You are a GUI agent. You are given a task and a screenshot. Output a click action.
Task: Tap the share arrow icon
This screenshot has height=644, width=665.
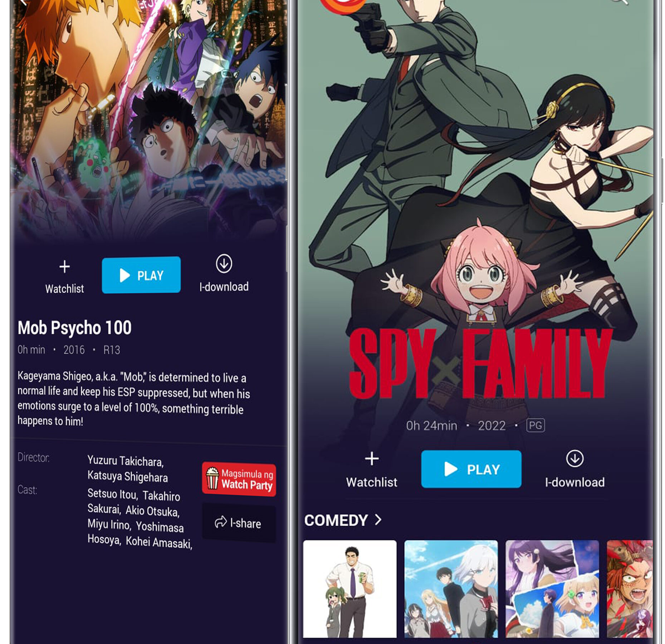(221, 522)
